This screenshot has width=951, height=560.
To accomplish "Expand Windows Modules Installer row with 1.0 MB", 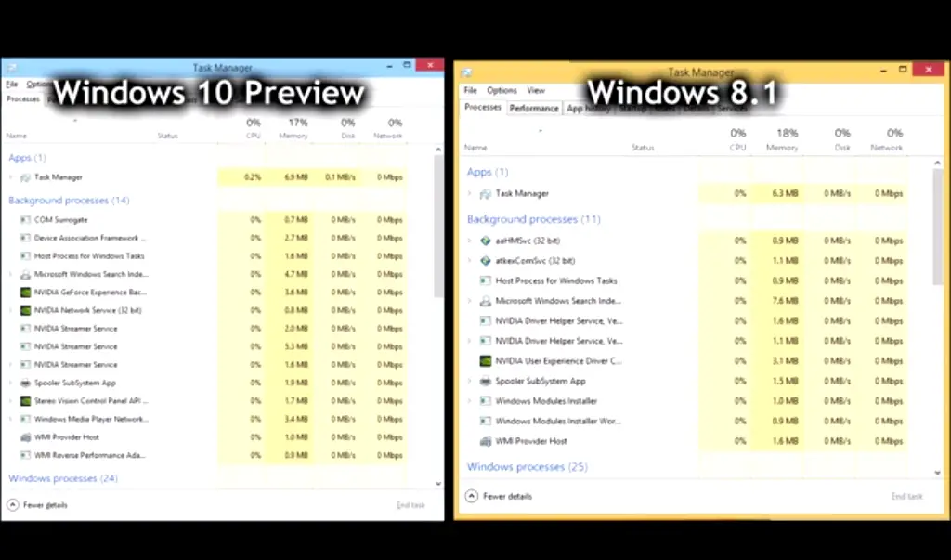I will [x=469, y=401].
